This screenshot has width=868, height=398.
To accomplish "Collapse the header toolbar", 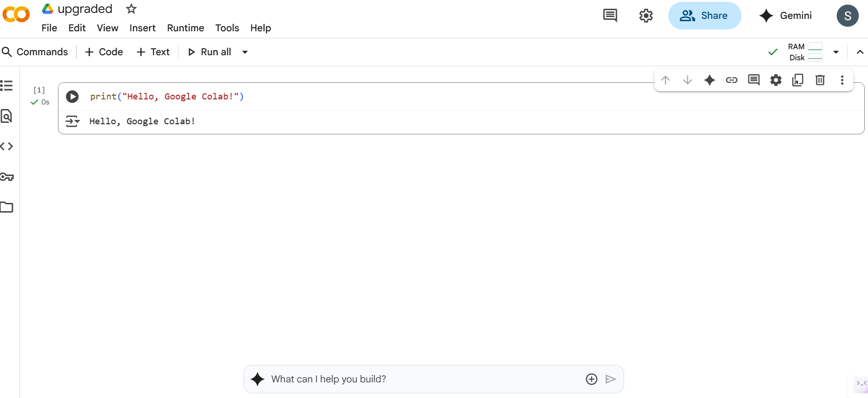I will [x=860, y=52].
